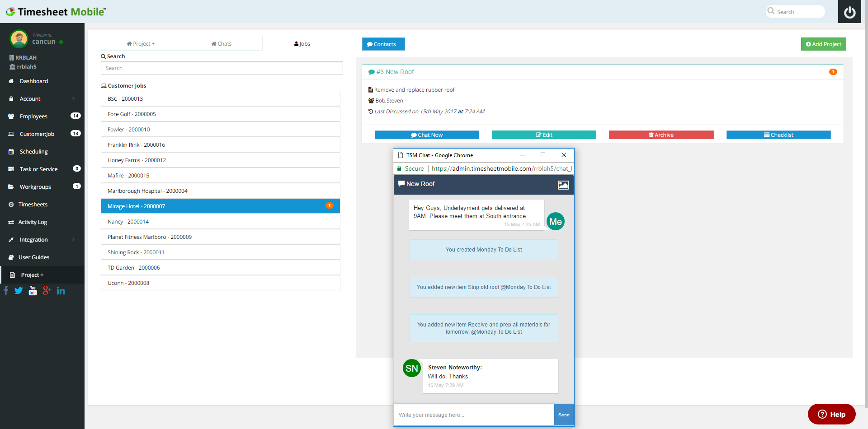The image size is (868, 429).
Task: Click the Chat Now button
Action: click(427, 135)
